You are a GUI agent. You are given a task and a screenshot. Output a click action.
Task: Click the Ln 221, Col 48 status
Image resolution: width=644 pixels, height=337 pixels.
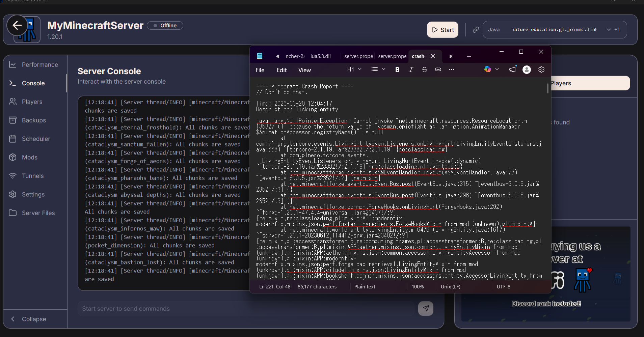[x=275, y=286]
